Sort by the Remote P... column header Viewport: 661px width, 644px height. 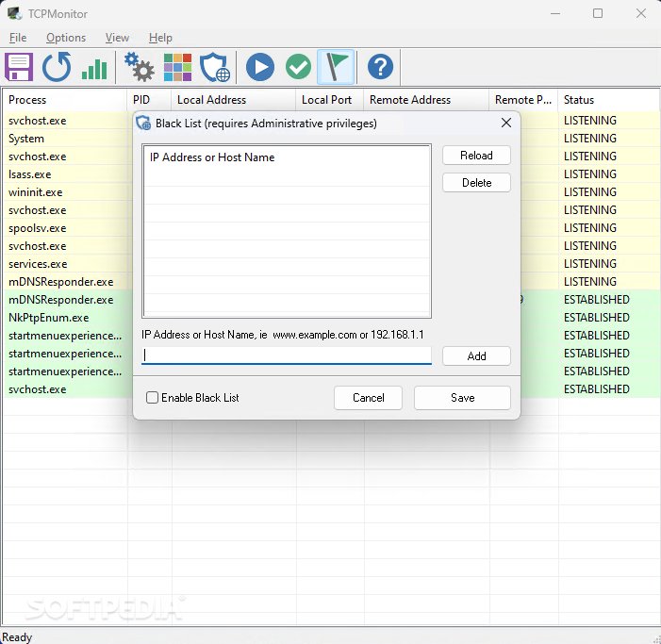click(523, 100)
